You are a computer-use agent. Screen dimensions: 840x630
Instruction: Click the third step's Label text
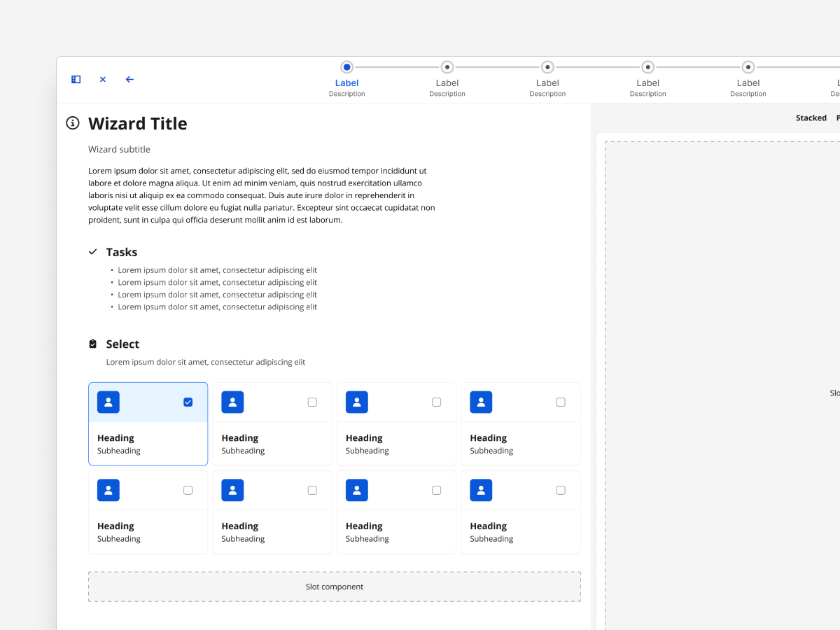(547, 83)
